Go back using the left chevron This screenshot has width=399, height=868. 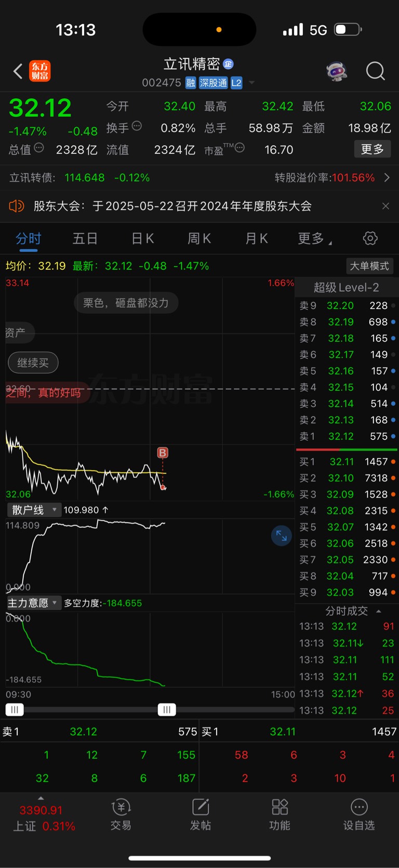tap(18, 71)
